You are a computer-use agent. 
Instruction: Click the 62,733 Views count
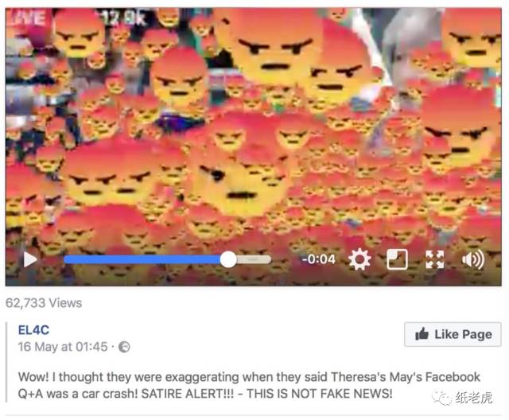pyautogui.click(x=44, y=303)
